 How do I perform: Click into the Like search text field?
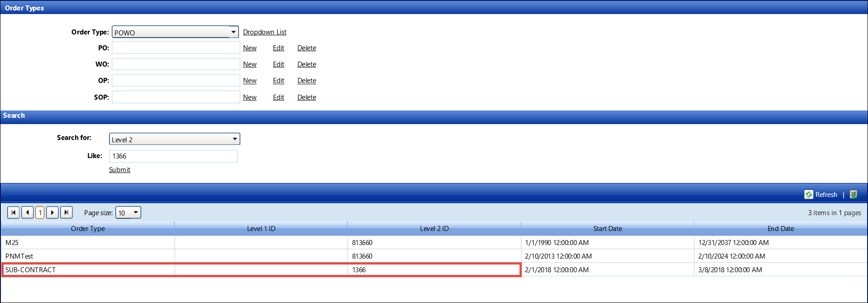pos(173,156)
